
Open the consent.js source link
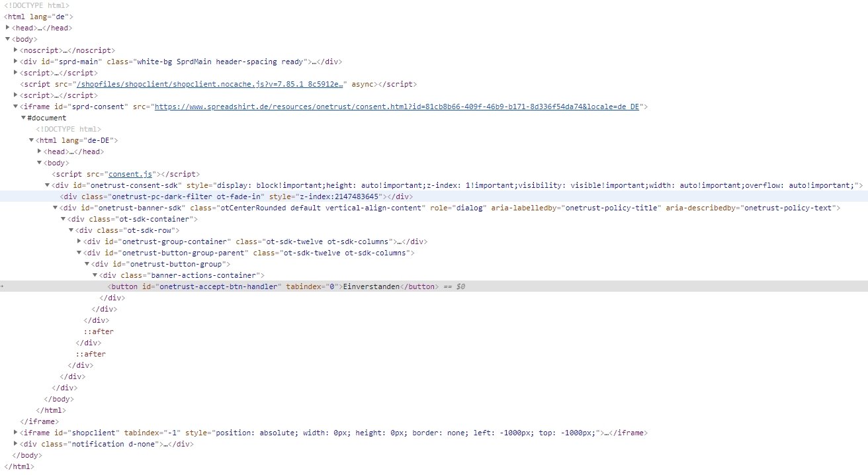pyautogui.click(x=130, y=174)
